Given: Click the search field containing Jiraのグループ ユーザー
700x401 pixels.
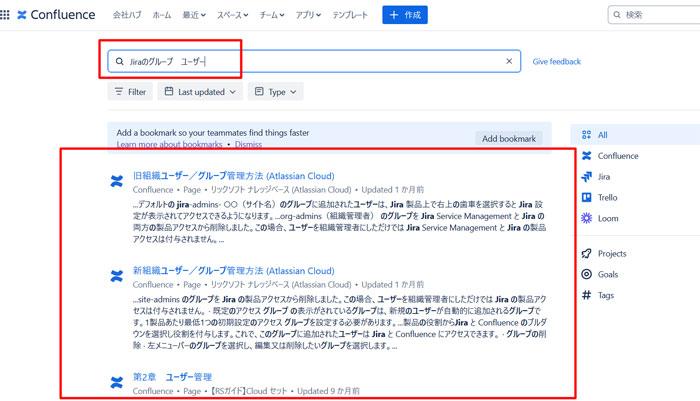Looking at the screenshot, I should (314, 61).
